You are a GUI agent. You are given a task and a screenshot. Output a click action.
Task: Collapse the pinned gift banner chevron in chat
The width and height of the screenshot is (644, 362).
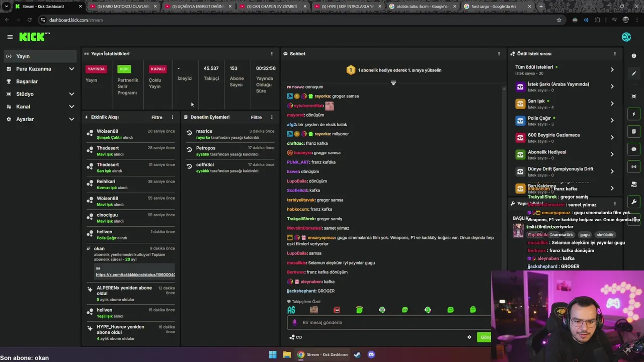pyautogui.click(x=393, y=83)
